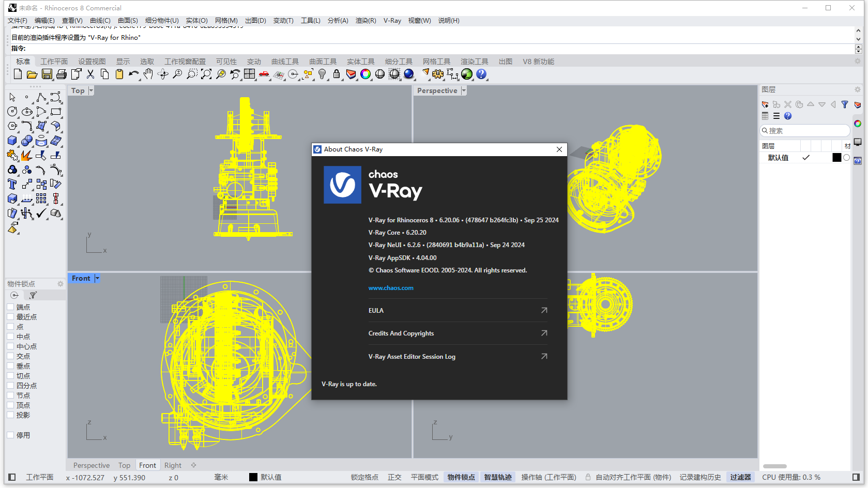Click the material circle of 默认值 layer

[846, 158]
